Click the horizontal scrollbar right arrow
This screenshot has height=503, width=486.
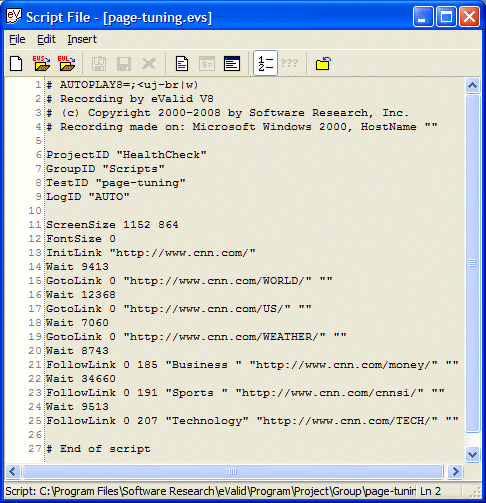tap(455, 471)
